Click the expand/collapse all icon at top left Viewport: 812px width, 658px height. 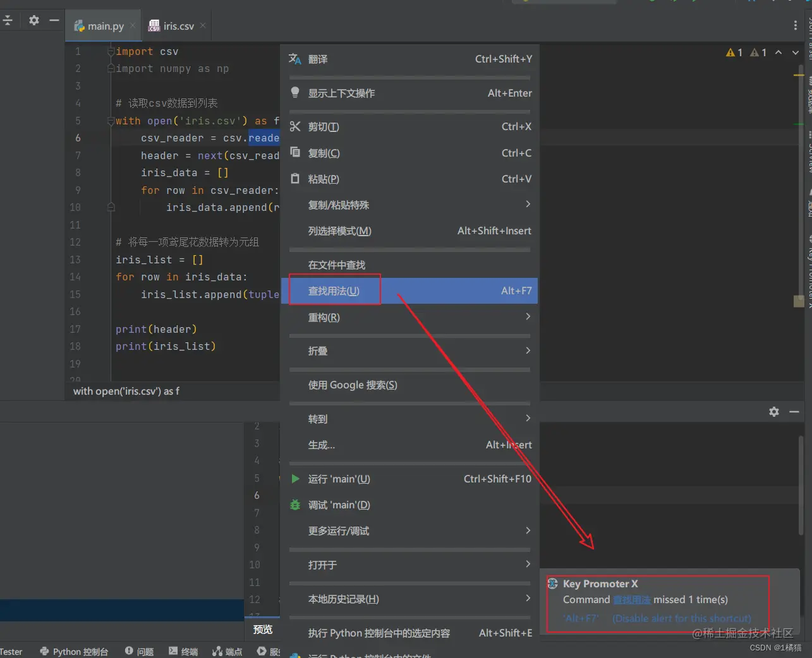coord(8,20)
